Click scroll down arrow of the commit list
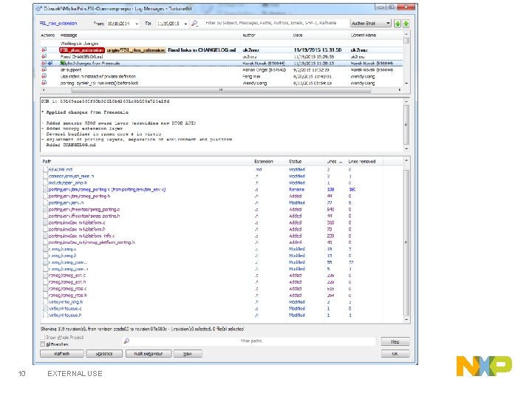The width and height of the screenshot is (532, 399). pos(406,83)
